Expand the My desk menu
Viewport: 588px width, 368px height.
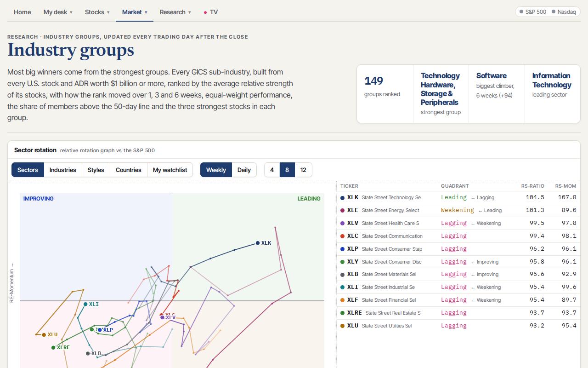click(x=58, y=12)
